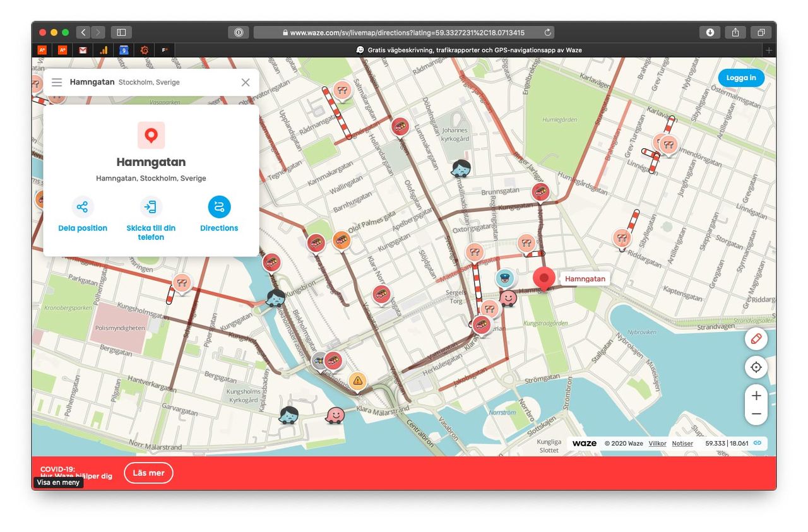Click road closure marker below Sergels Torg
Screen dimensions: 808x532
490,308
